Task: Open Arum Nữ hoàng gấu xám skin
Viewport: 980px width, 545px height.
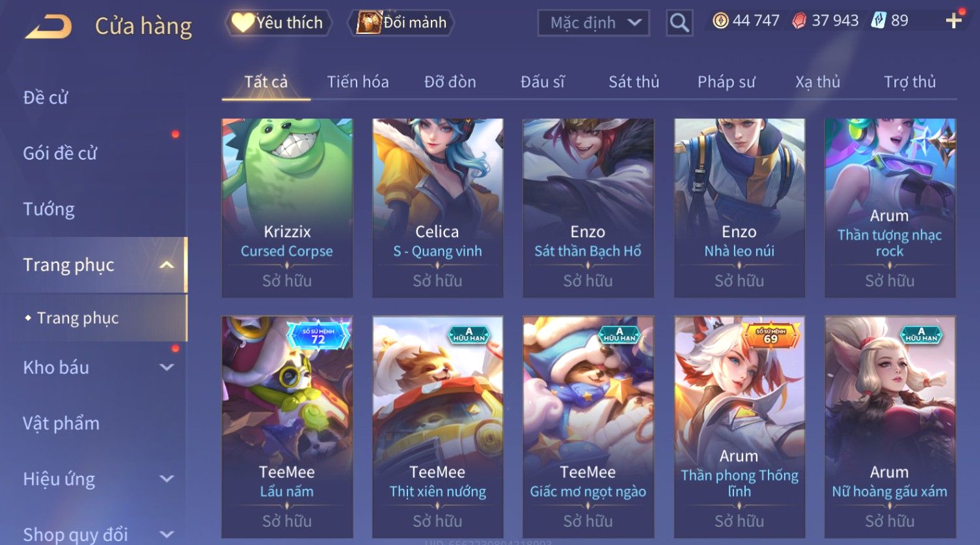Action: point(890,427)
